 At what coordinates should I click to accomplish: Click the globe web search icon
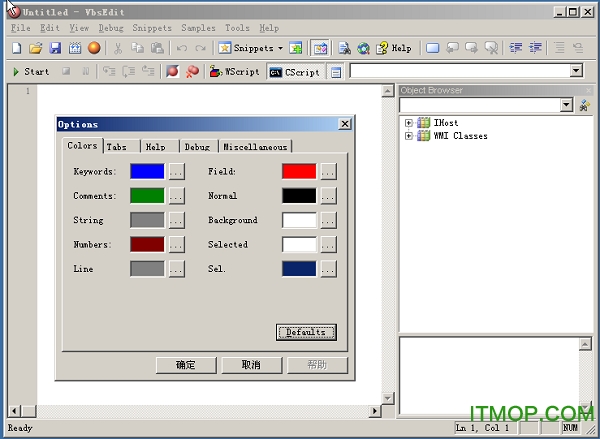pyautogui.click(x=363, y=48)
